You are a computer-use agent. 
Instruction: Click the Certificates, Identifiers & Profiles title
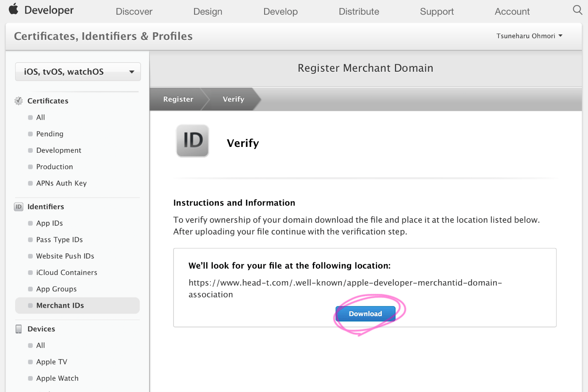coord(103,36)
